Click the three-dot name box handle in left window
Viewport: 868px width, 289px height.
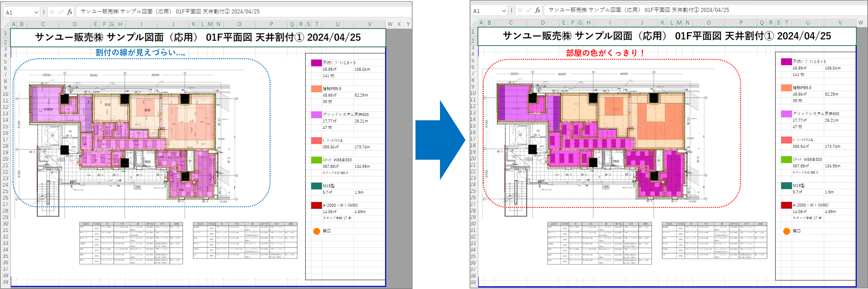pyautogui.click(x=44, y=12)
